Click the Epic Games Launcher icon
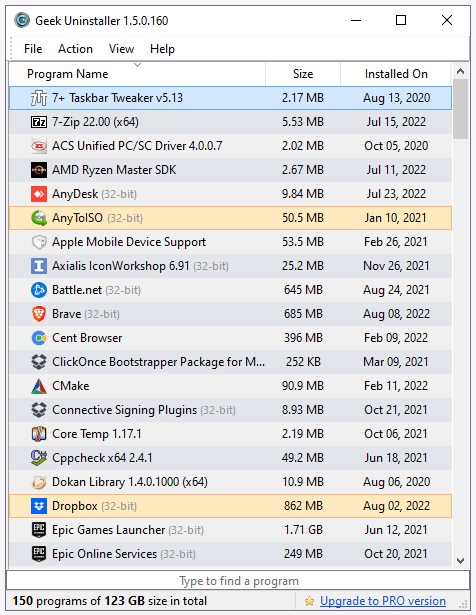Screen dimensions: 476x615 [39, 530]
